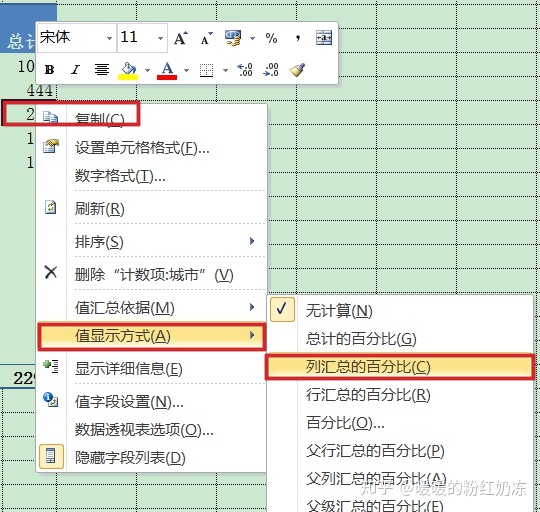This screenshot has height=512, width=540.
Task: Select 百分比(O)... option
Action: (399, 422)
